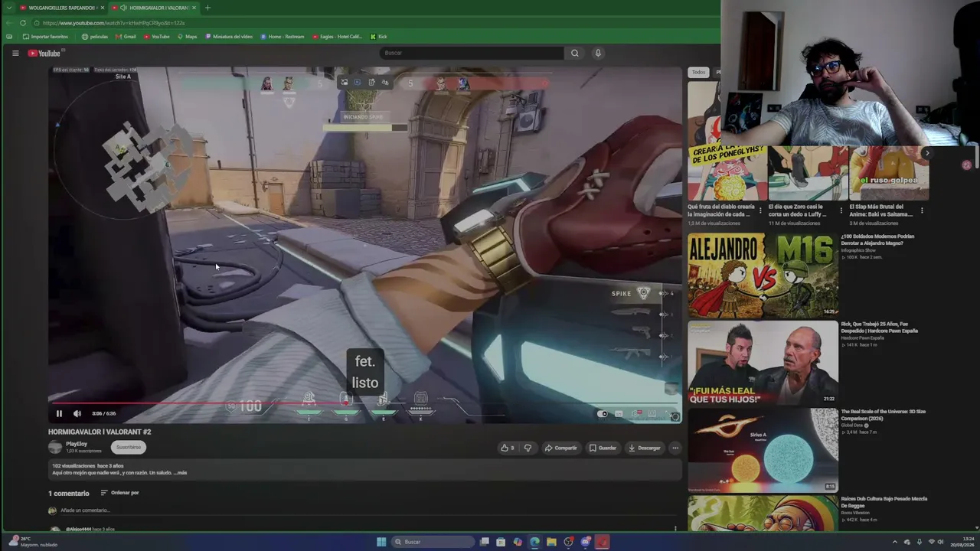The height and width of the screenshot is (551, 980).
Task: Open the Ordenar por comment sort dropdown
Action: click(x=120, y=493)
